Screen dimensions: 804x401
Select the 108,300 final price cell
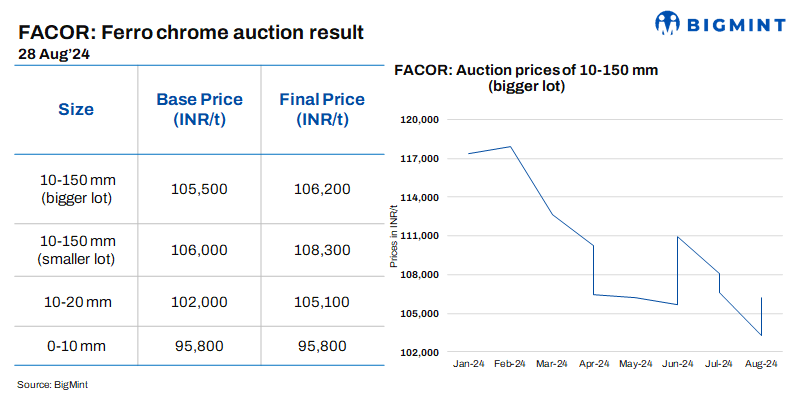pyautogui.click(x=322, y=250)
